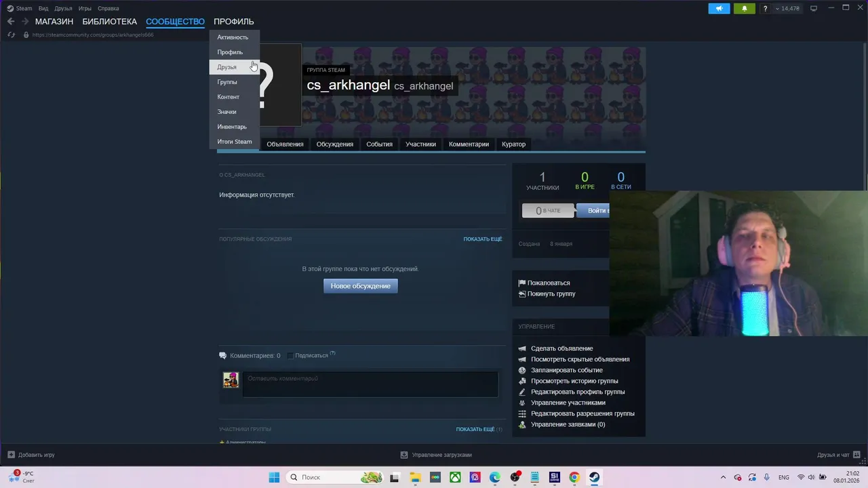Screen dimensions: 868x488
Task: Open the account wallet balance dropdown
Action: (x=788, y=8)
